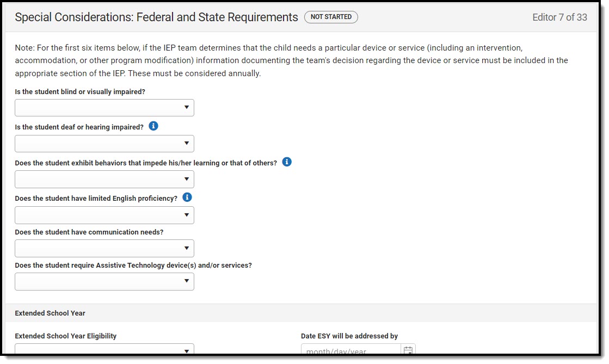Click the Extended School Year Eligibility label

[x=66, y=336]
